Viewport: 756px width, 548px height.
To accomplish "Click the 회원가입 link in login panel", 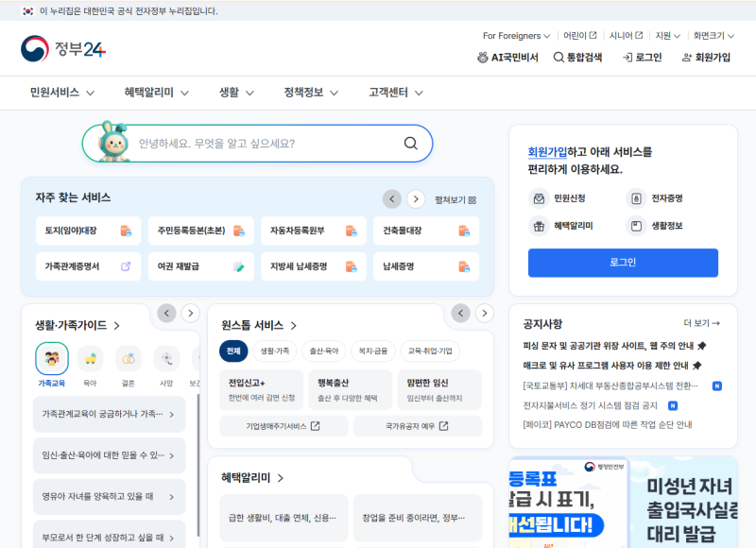I will click(547, 152).
